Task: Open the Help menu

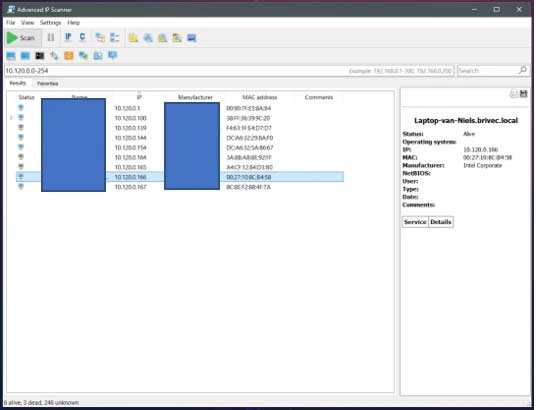Action: 73,23
